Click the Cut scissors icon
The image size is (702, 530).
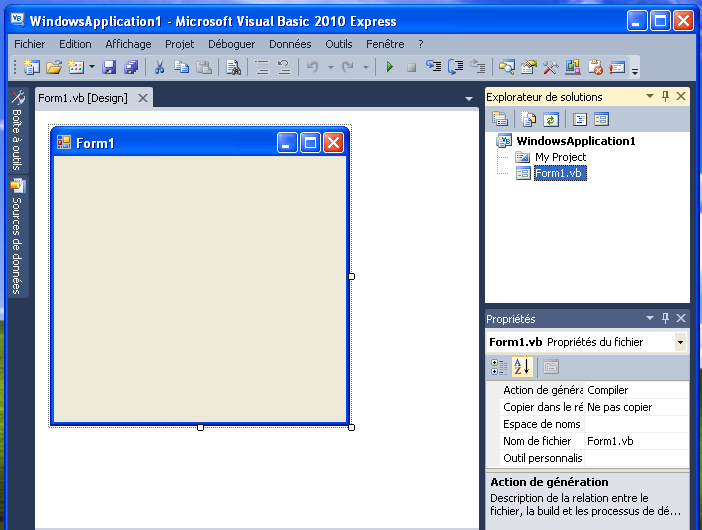pyautogui.click(x=159, y=67)
